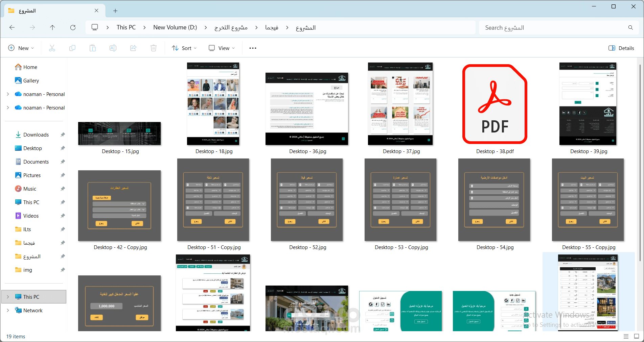Switch to details list view icon
This screenshot has width=644, height=342.
point(626,336)
